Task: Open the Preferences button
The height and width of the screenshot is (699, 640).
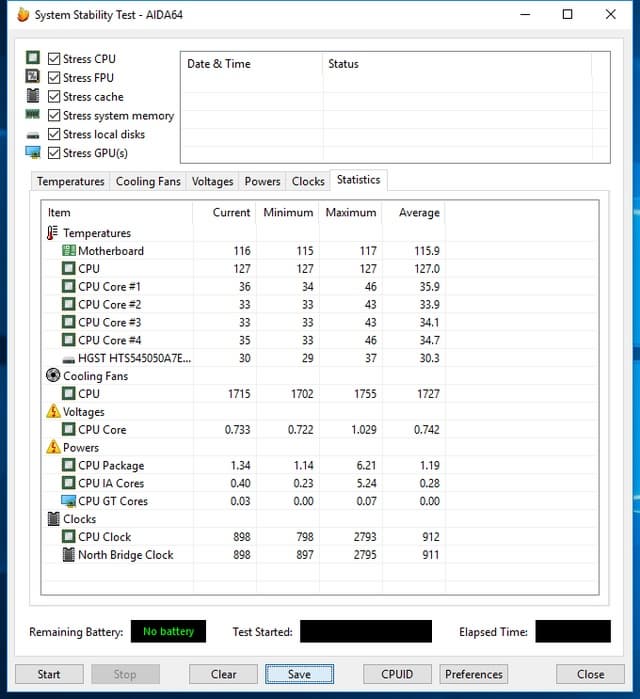Action: [x=474, y=674]
